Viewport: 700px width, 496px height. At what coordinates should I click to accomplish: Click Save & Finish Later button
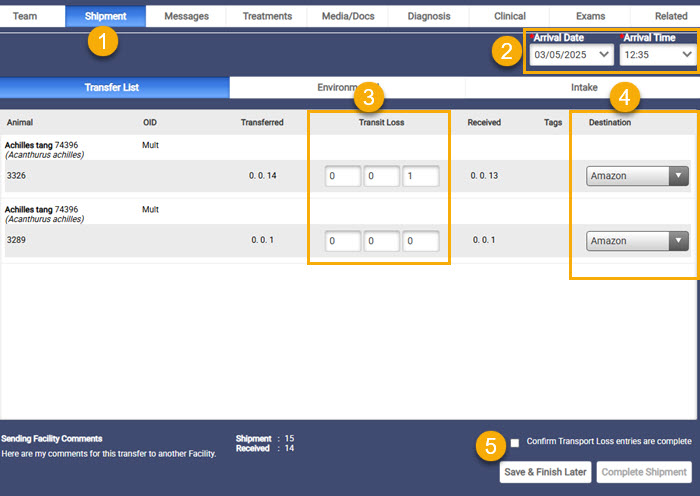(x=545, y=472)
